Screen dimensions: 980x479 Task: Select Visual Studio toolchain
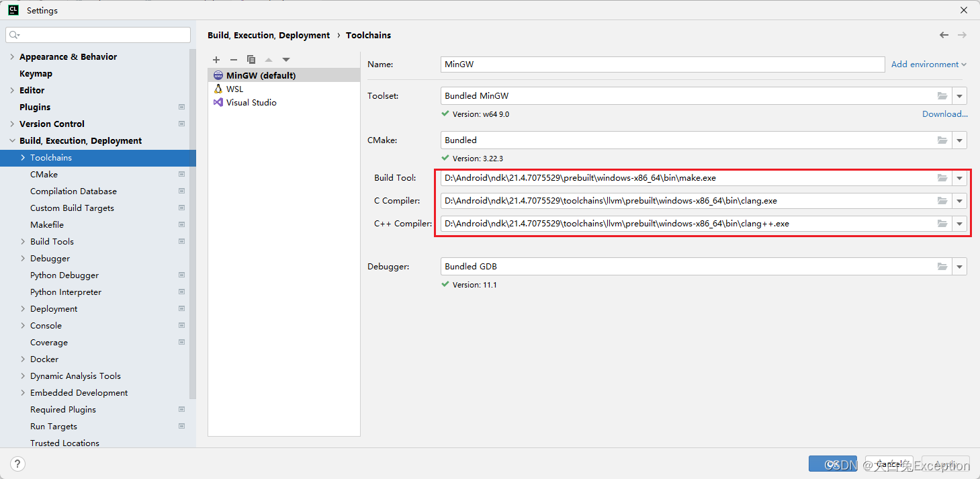pyautogui.click(x=284, y=102)
